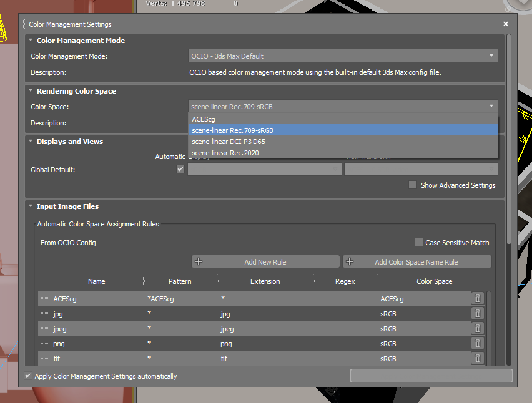Choose scene-linear Rec.709-sRGB option in list
This screenshot has height=403, width=532.
pos(343,130)
